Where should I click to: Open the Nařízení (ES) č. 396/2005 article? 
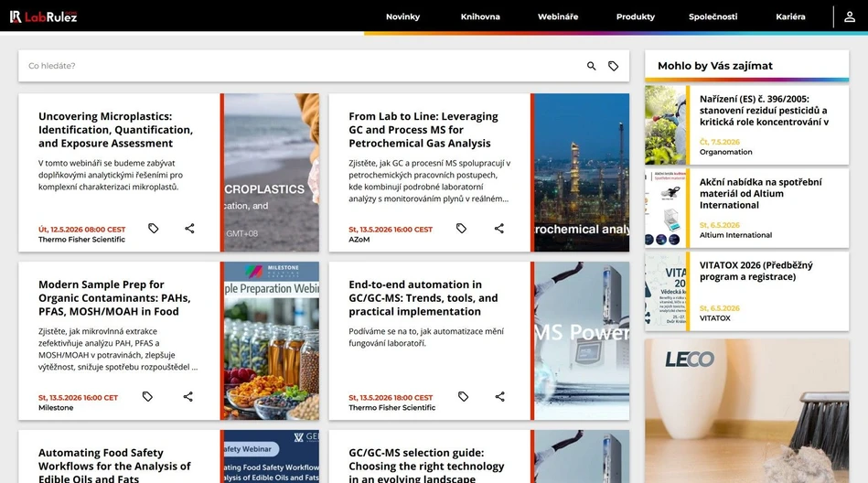coord(764,110)
